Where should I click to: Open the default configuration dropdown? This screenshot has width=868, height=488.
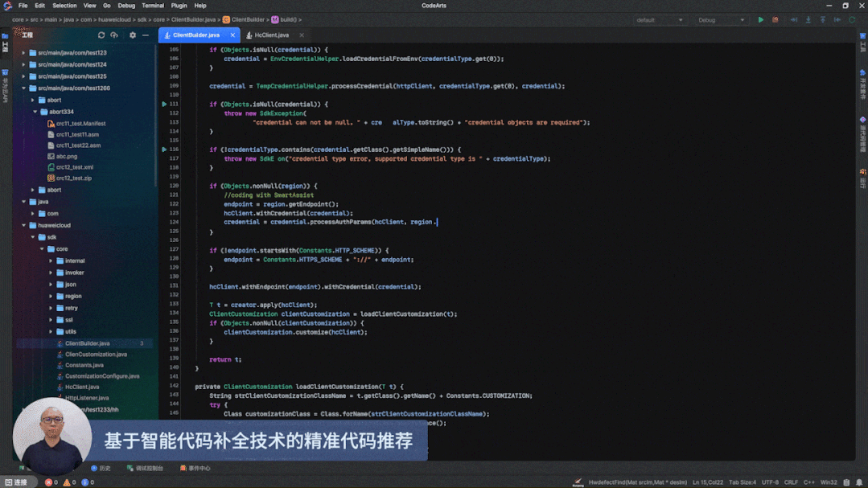659,20
